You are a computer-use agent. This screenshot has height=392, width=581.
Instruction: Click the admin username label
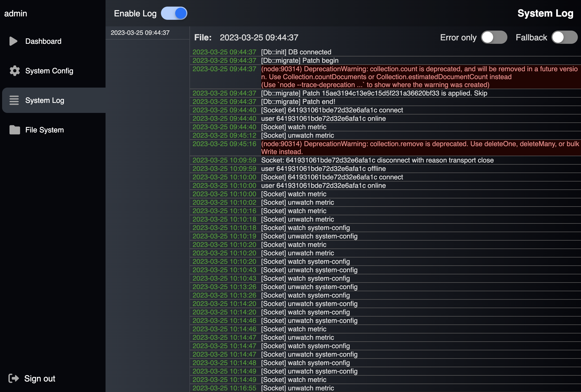click(16, 13)
